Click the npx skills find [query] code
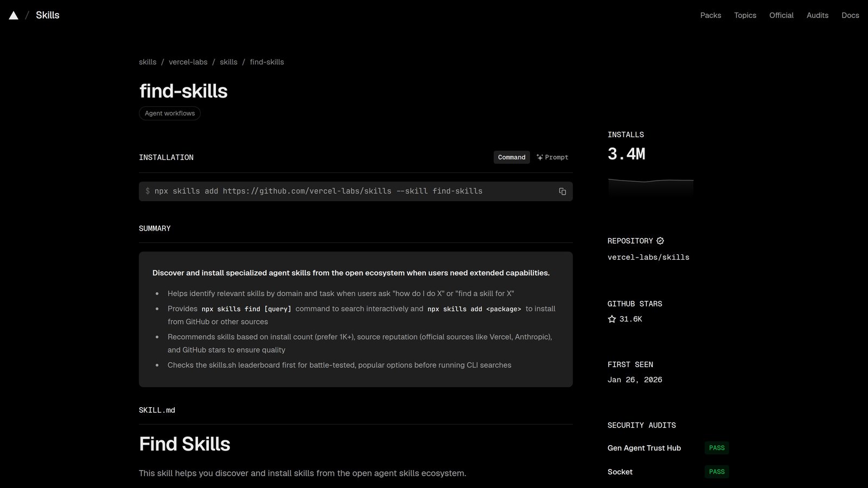 246,309
